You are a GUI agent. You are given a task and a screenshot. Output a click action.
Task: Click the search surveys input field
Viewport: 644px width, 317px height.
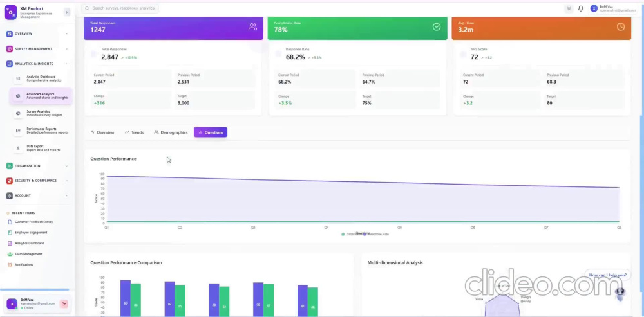120,8
